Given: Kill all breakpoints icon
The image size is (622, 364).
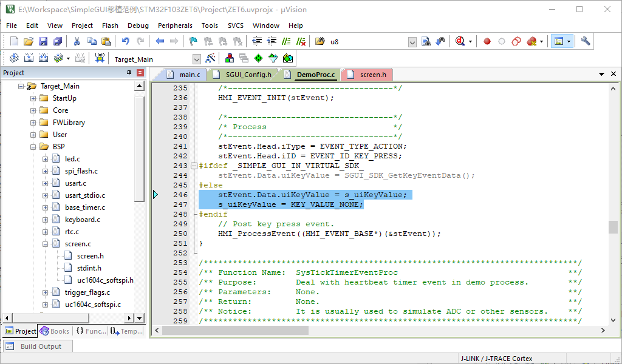Looking at the screenshot, I should coord(531,41).
